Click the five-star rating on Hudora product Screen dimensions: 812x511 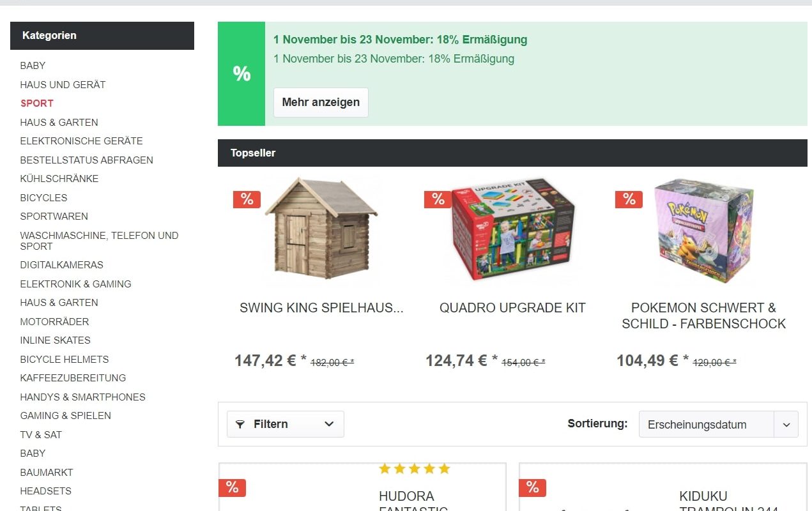pyautogui.click(x=415, y=469)
